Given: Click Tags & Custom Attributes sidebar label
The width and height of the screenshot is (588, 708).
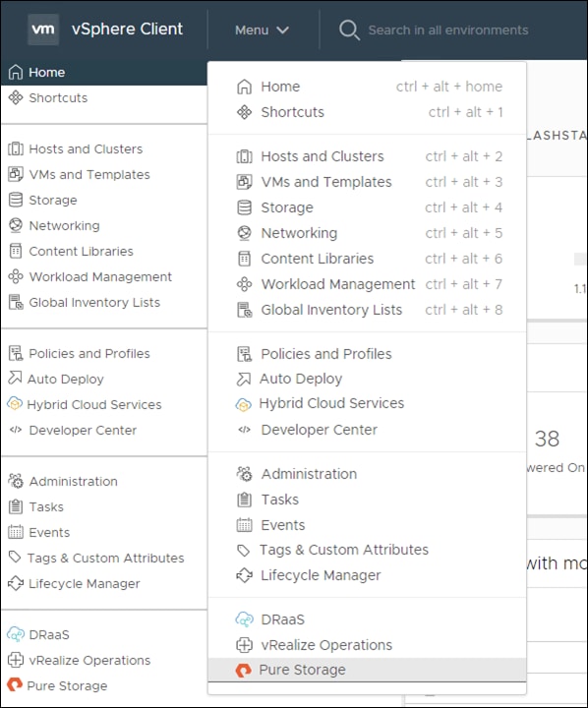Looking at the screenshot, I should point(105,559).
